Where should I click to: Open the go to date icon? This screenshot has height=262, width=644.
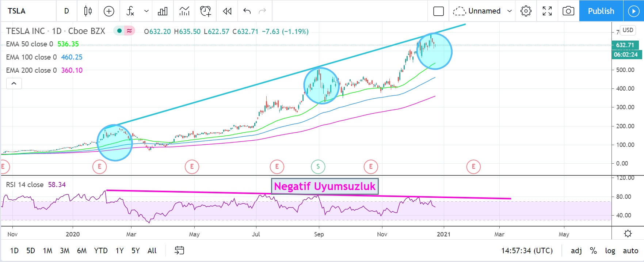(x=179, y=250)
